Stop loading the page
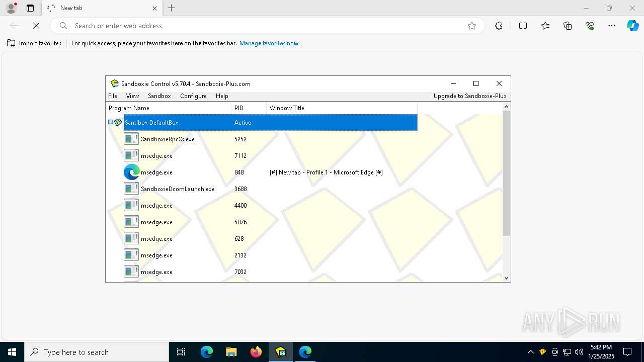 click(x=36, y=26)
